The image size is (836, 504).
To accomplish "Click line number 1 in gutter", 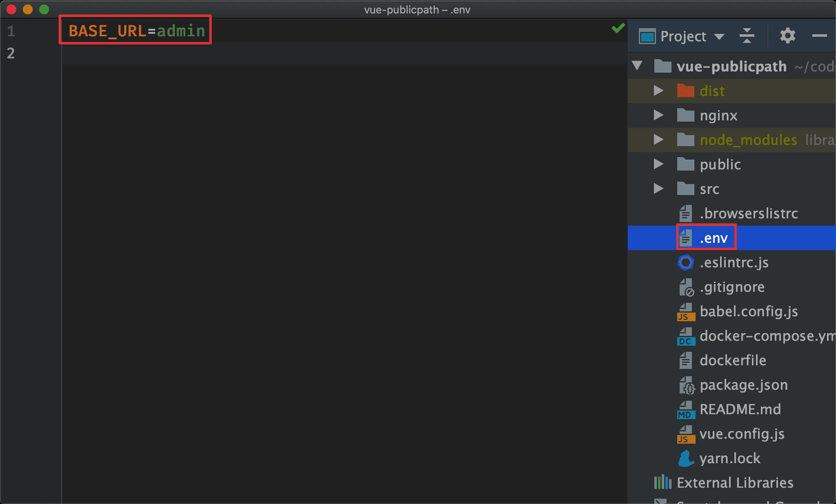I will [11, 31].
